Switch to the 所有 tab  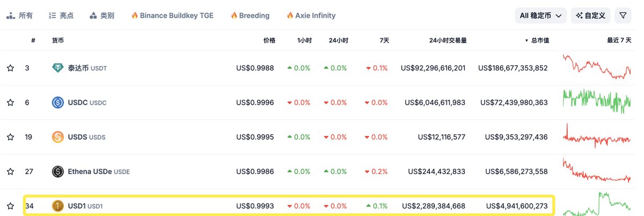coord(20,16)
